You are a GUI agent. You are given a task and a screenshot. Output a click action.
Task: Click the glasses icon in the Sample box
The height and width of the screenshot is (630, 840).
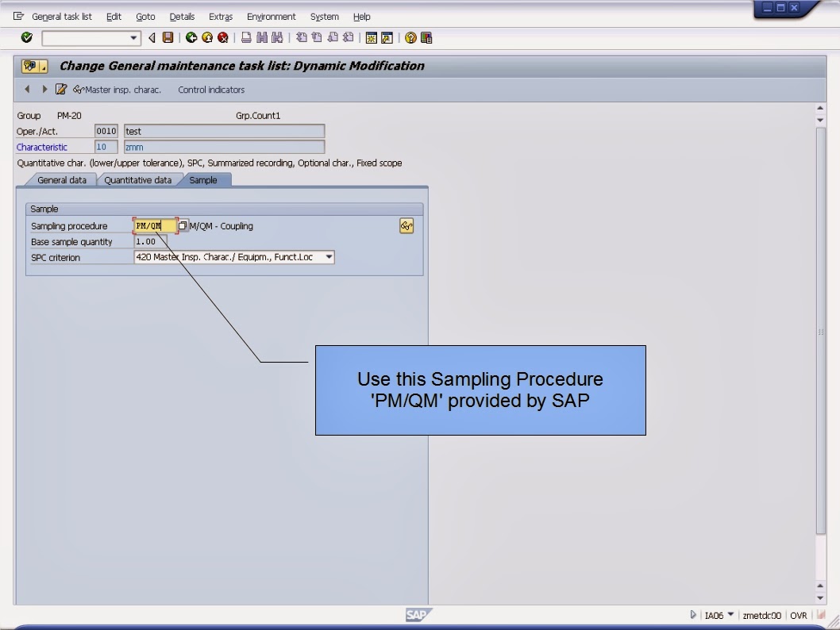tap(407, 225)
